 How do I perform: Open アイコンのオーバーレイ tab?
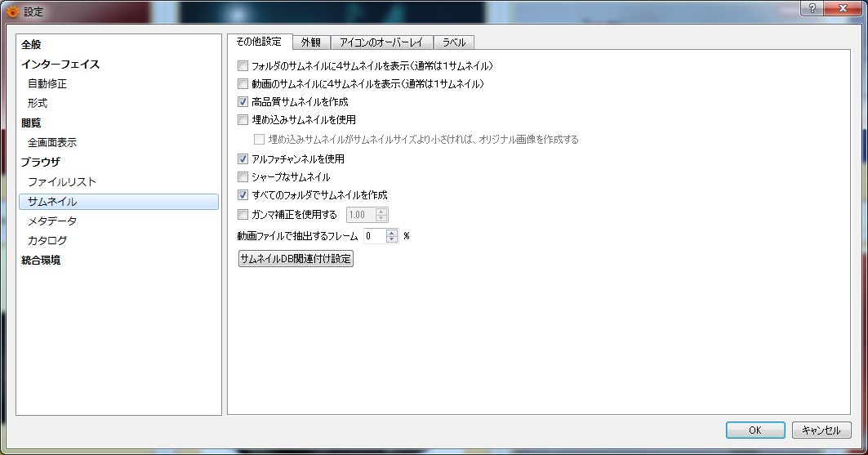pos(381,42)
